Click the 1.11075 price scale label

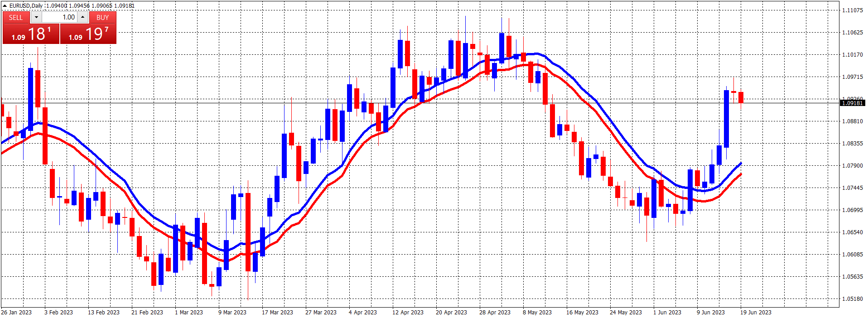pyautogui.click(x=852, y=10)
